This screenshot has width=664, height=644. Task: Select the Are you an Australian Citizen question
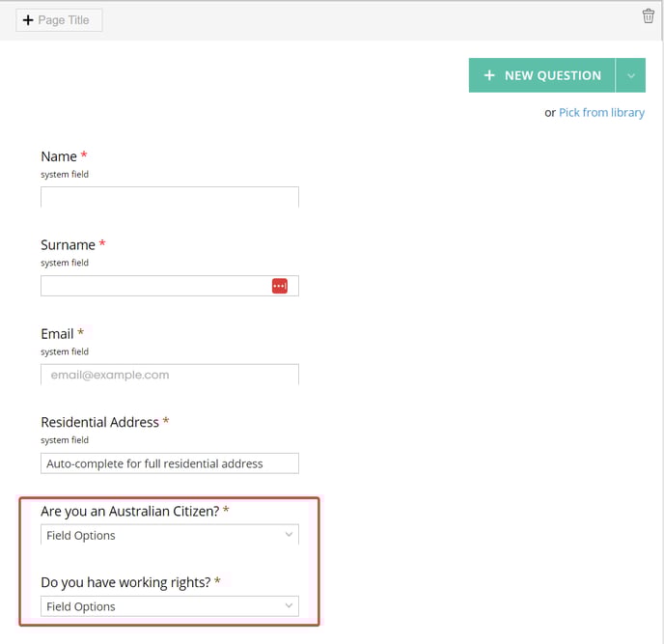point(130,512)
